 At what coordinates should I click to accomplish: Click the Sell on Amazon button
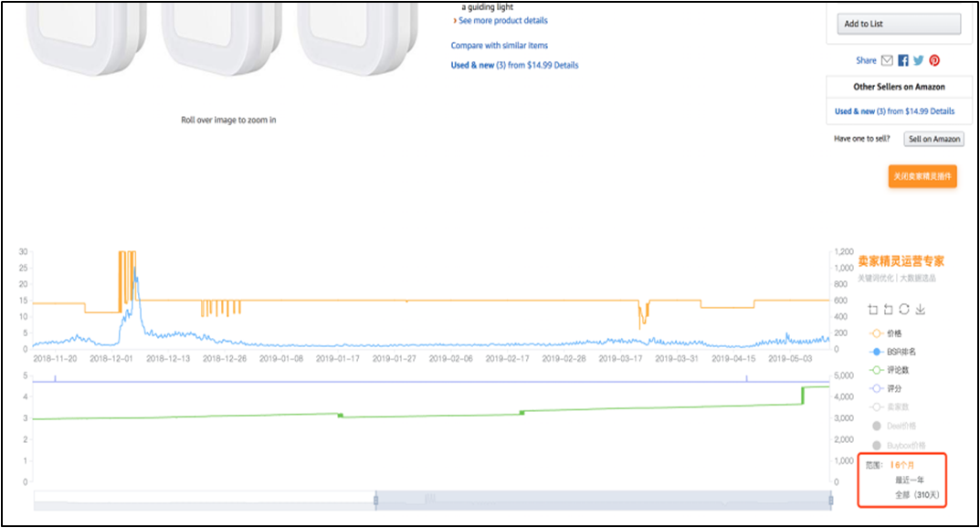933,139
